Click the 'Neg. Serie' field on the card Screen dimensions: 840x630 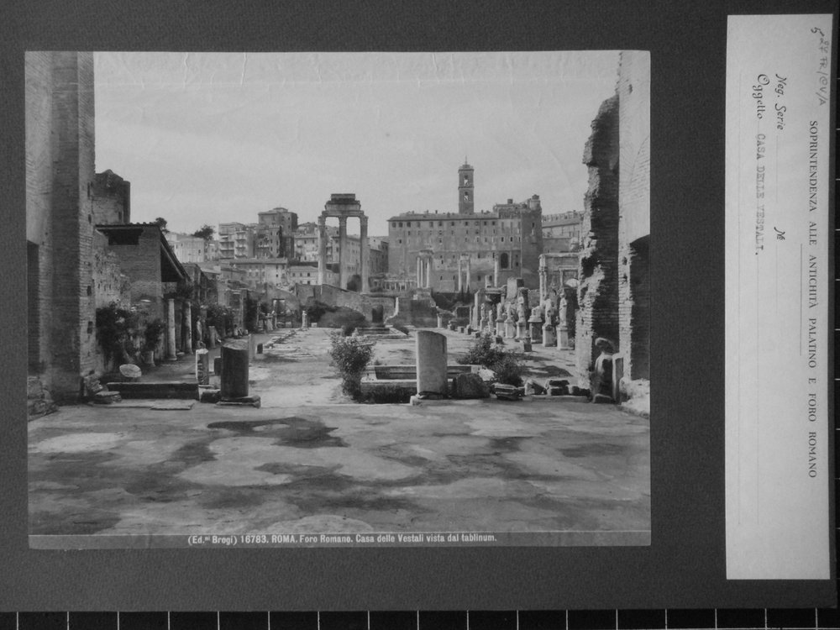tap(780, 102)
